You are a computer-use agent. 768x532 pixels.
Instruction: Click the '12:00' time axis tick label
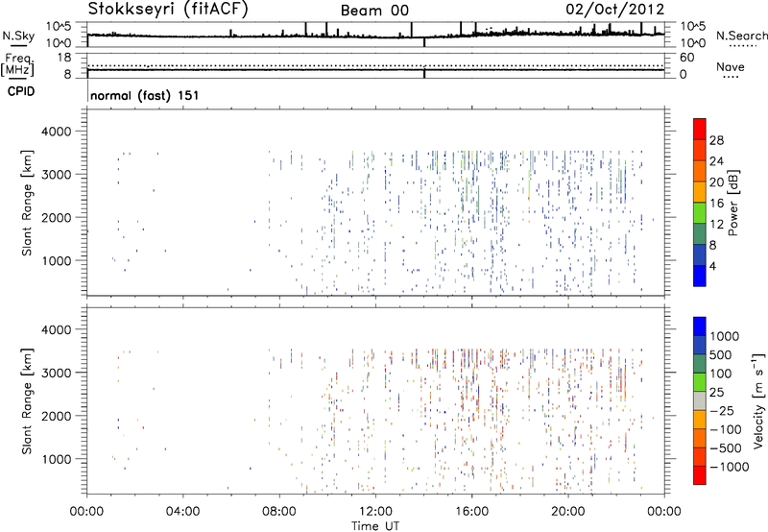coord(375,511)
